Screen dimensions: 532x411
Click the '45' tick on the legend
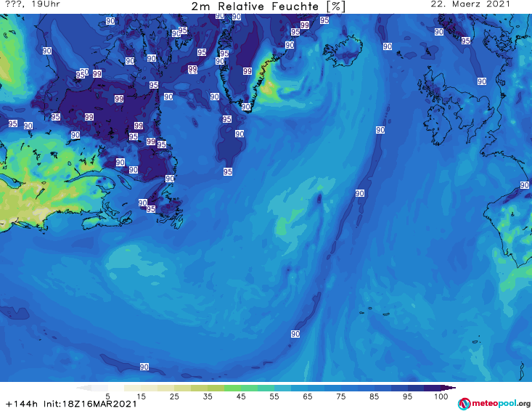240,396
